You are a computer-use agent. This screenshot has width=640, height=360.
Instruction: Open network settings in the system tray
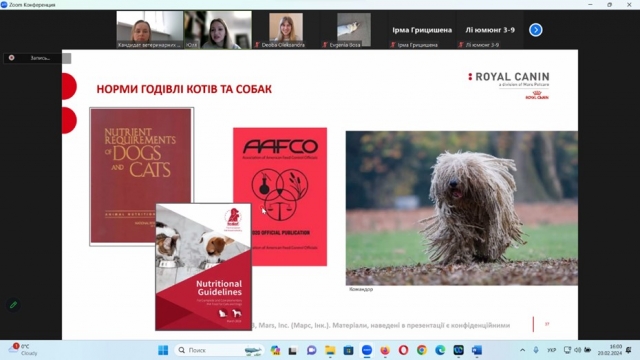567,350
